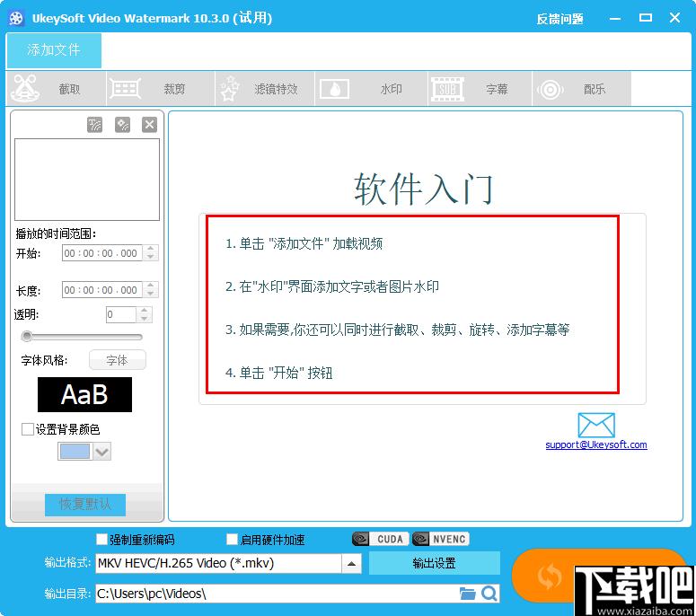696x616 pixels.
Task: Click the AaB font preview box
Action: point(84,394)
